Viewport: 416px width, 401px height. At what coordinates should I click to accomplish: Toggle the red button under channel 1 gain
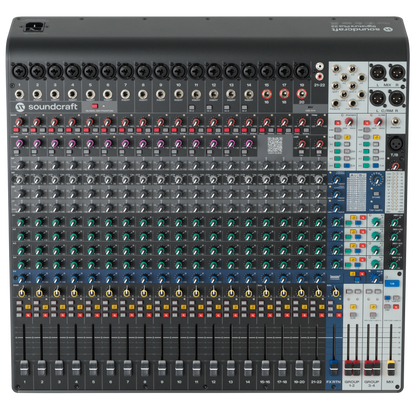tap(16, 130)
